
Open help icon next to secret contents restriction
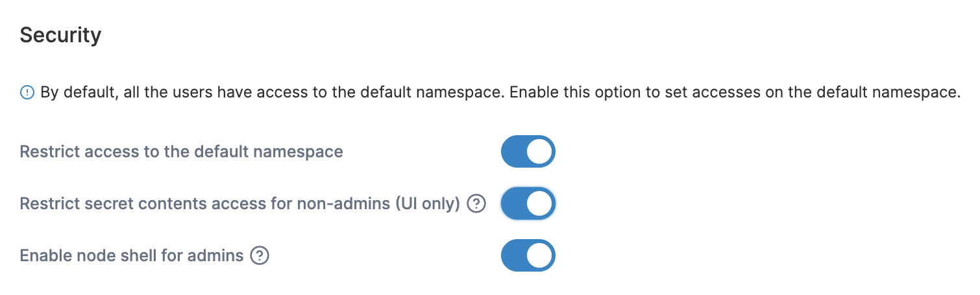tap(476, 204)
